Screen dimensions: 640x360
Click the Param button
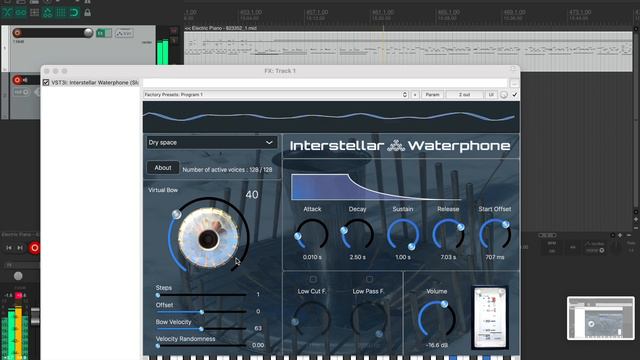(432, 95)
